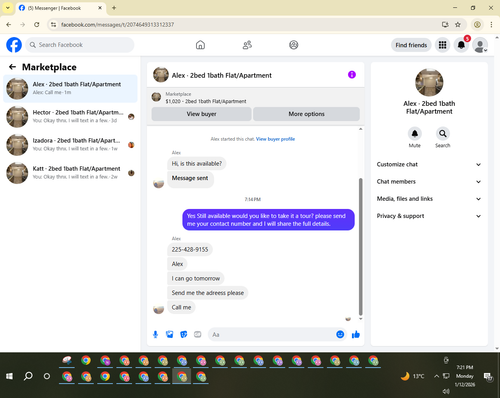View site information icon in address bar
Image resolution: width=500 pixels, height=398 pixels.
pyautogui.click(x=53, y=25)
